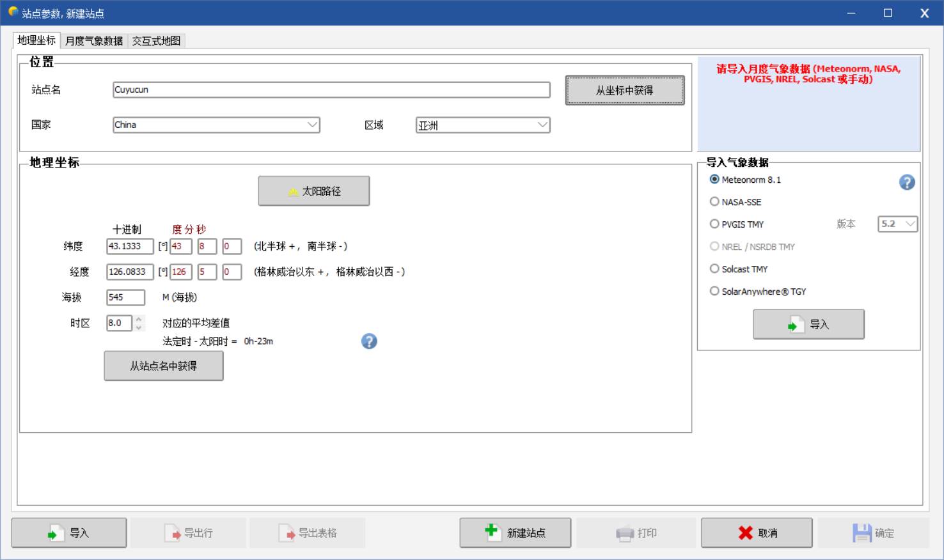This screenshot has width=944, height=560.
Task: Switch to the 月度气象数据 tab
Action: (94, 41)
